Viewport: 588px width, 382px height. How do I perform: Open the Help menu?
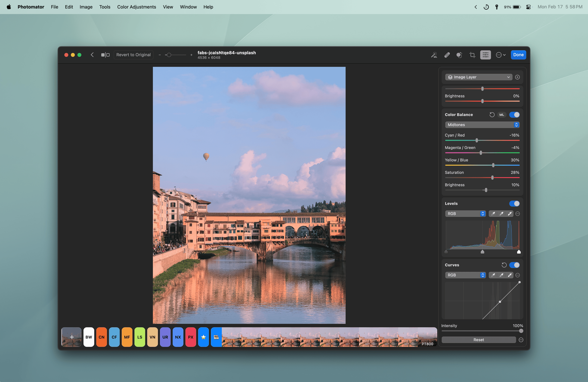pos(208,7)
